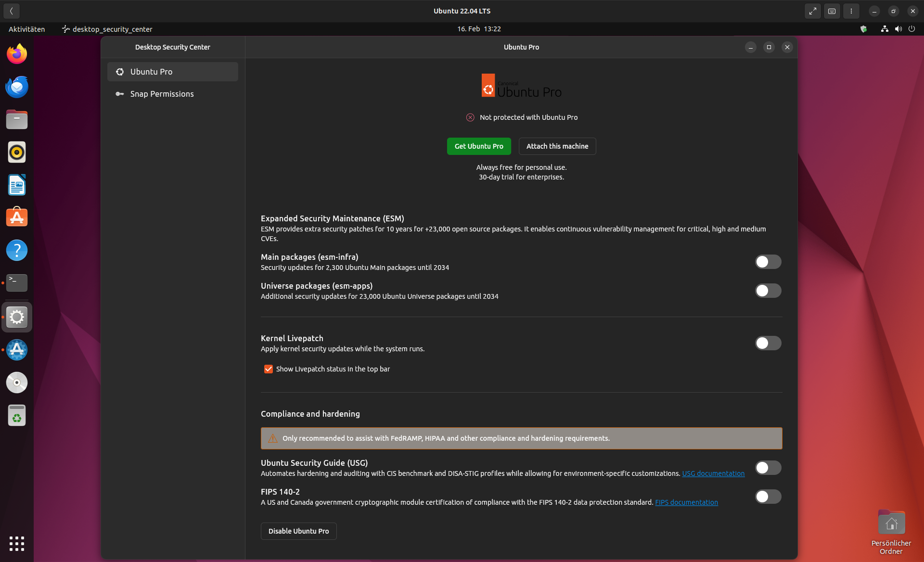Turn on Kernel Livepatch switch

click(768, 343)
